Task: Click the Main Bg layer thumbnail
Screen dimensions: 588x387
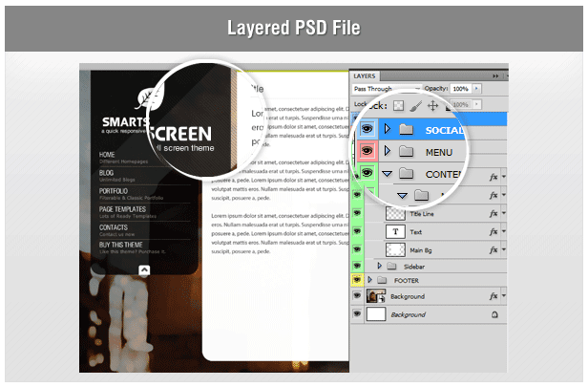Action: tap(395, 250)
